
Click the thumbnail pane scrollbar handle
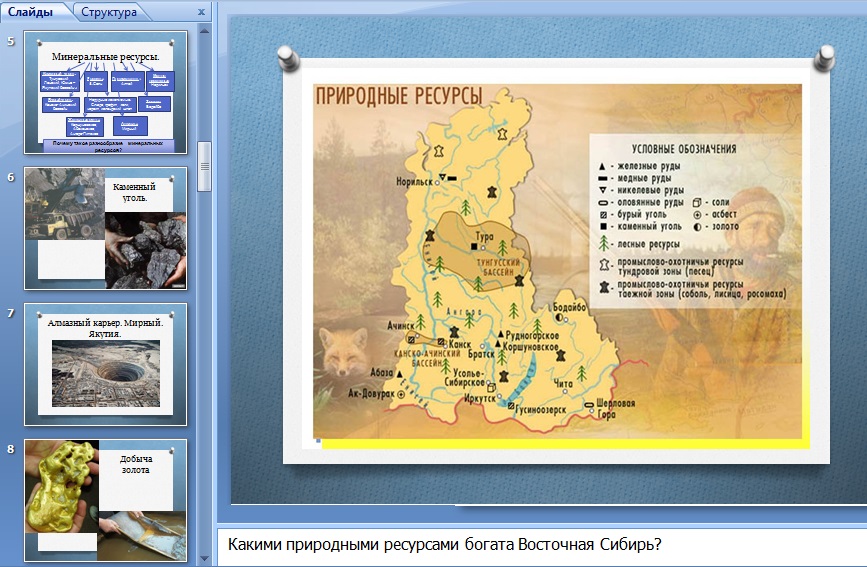(x=204, y=166)
